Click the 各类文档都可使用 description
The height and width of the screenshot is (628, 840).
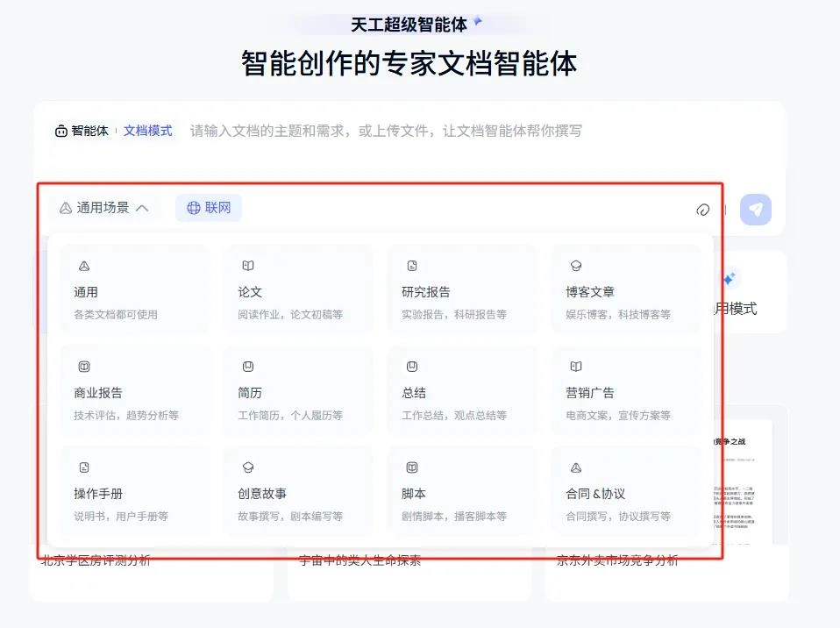[x=116, y=315]
